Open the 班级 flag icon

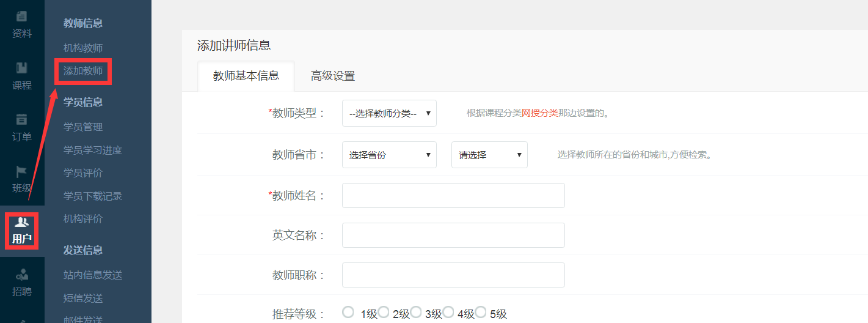point(22,179)
